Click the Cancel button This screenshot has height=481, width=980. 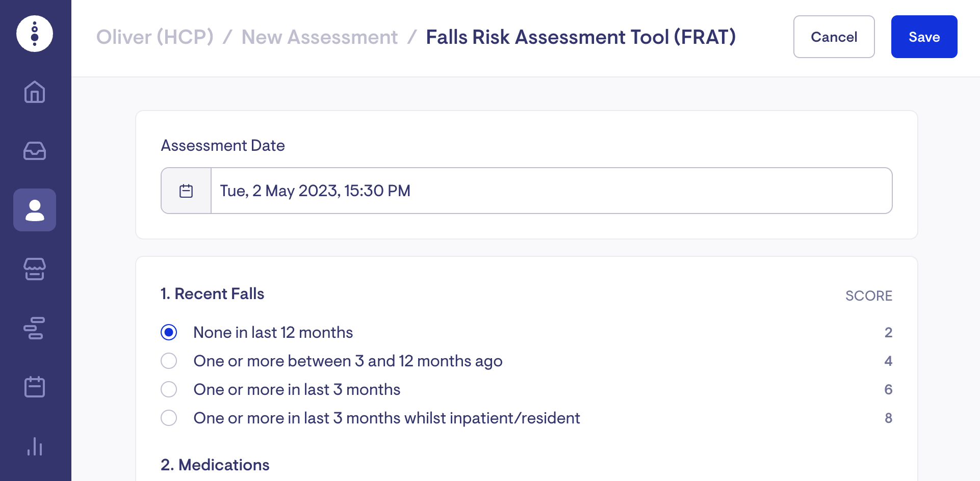click(834, 37)
